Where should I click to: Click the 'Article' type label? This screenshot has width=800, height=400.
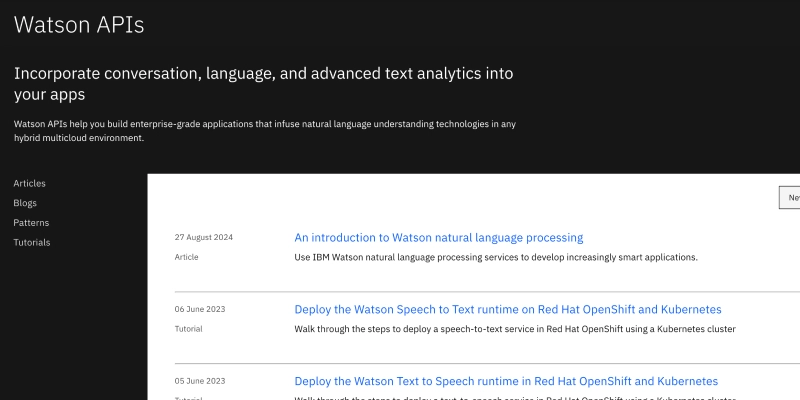[x=186, y=257]
